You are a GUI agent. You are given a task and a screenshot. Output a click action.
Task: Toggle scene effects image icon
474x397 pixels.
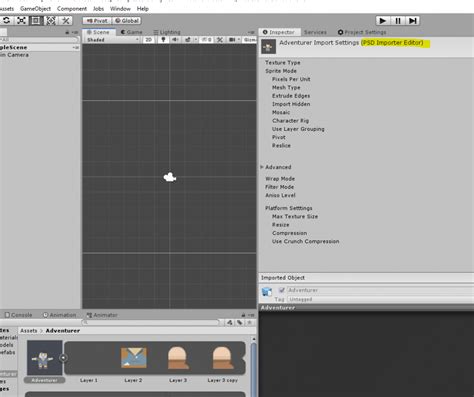[x=188, y=40]
